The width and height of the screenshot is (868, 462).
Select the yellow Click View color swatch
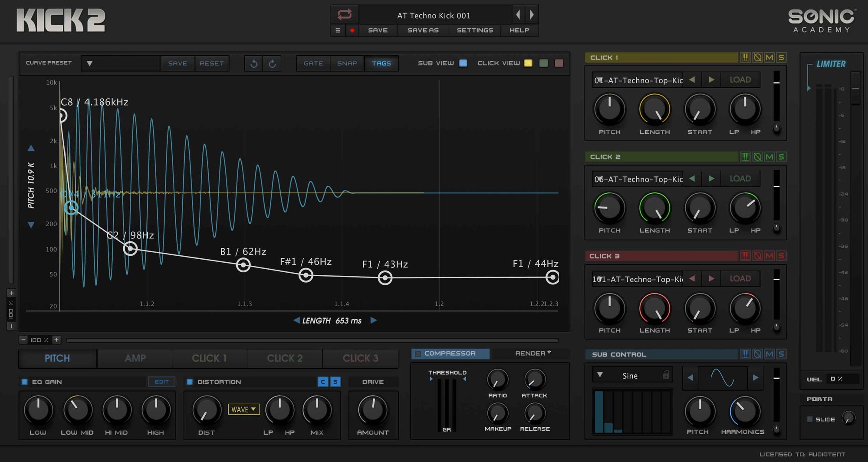[x=528, y=63]
